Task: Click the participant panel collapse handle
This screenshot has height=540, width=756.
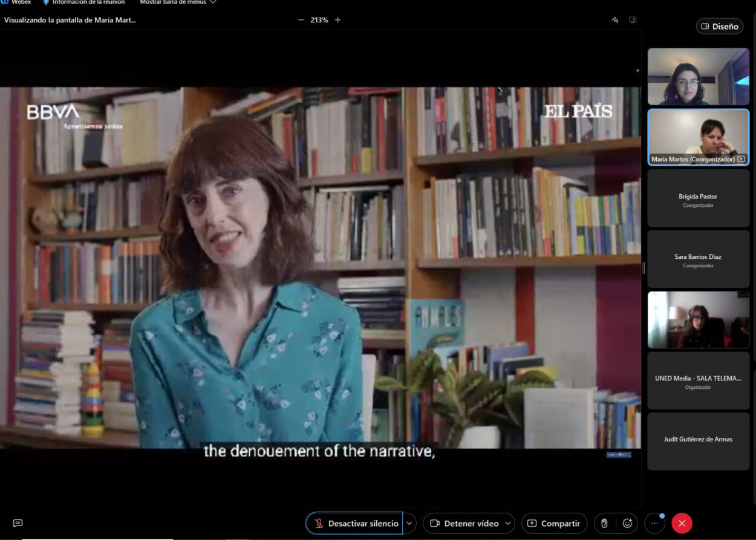Action: pyautogui.click(x=644, y=268)
